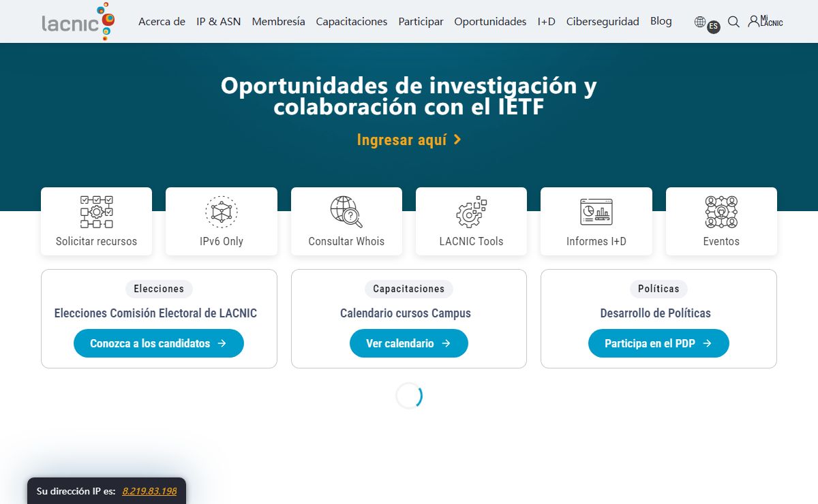Click the Su dirección IP es label
The image size is (818, 504).
[x=76, y=491]
